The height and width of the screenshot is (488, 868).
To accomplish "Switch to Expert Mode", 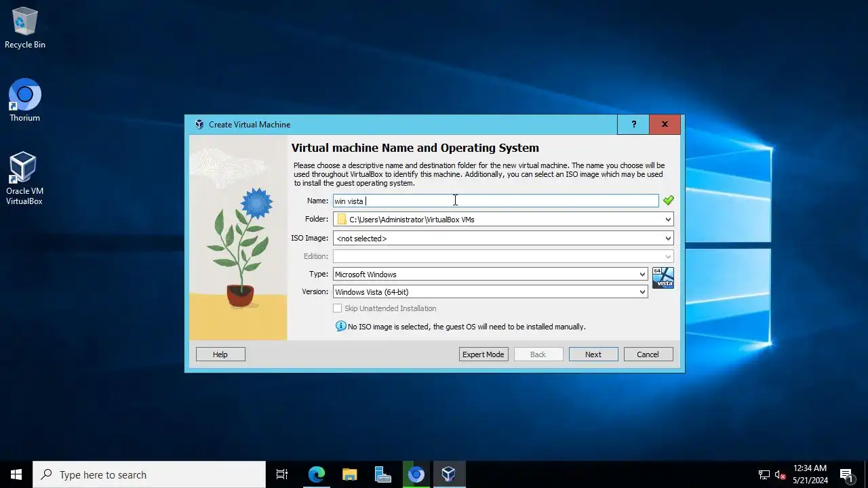I will (x=484, y=354).
